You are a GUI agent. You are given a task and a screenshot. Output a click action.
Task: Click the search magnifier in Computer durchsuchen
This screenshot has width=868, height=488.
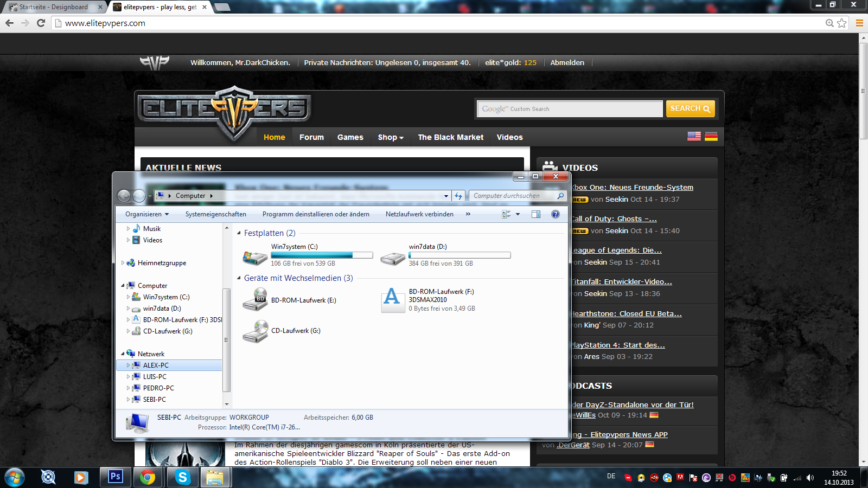(x=560, y=196)
